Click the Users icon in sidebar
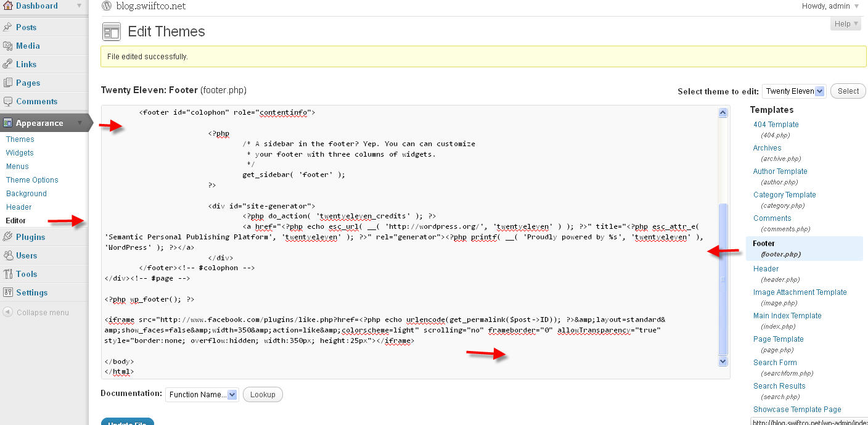The height and width of the screenshot is (425, 868). [9, 255]
